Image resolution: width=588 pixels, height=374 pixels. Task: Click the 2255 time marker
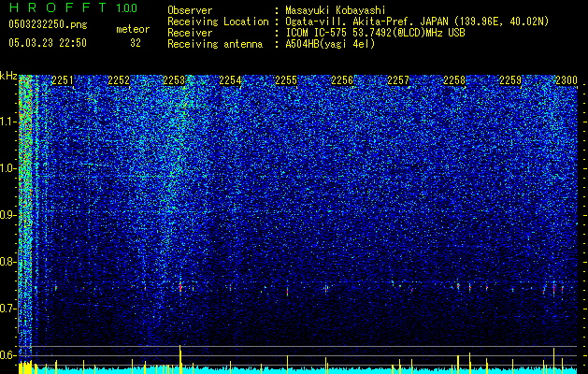286,80
